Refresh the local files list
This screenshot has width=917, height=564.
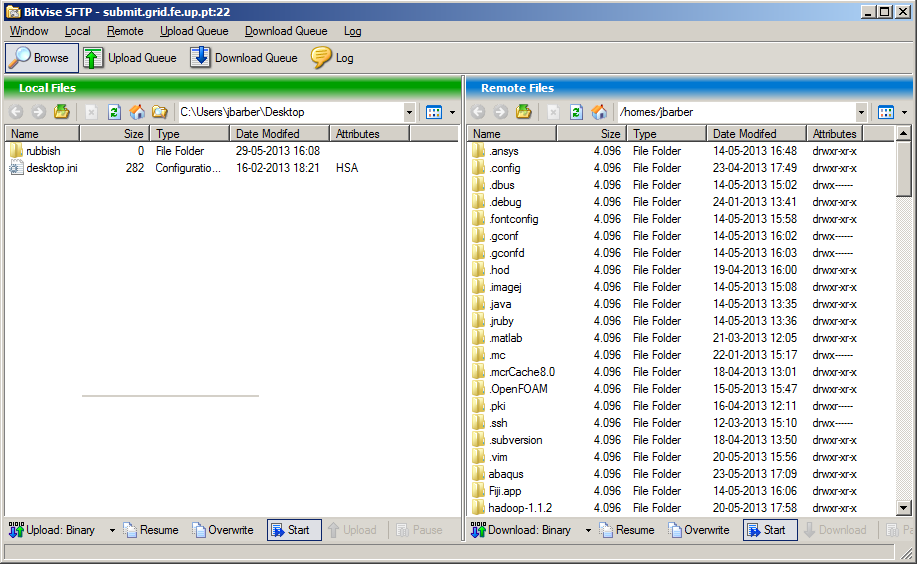coord(114,112)
